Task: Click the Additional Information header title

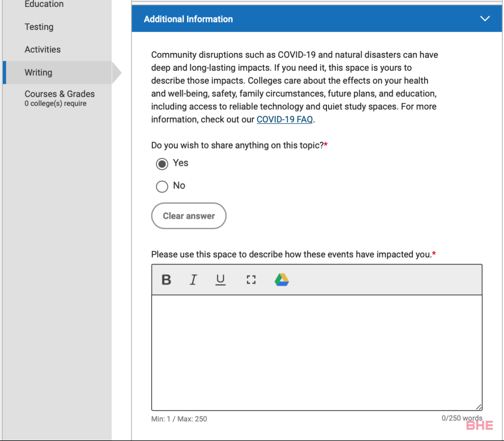Action: click(188, 19)
